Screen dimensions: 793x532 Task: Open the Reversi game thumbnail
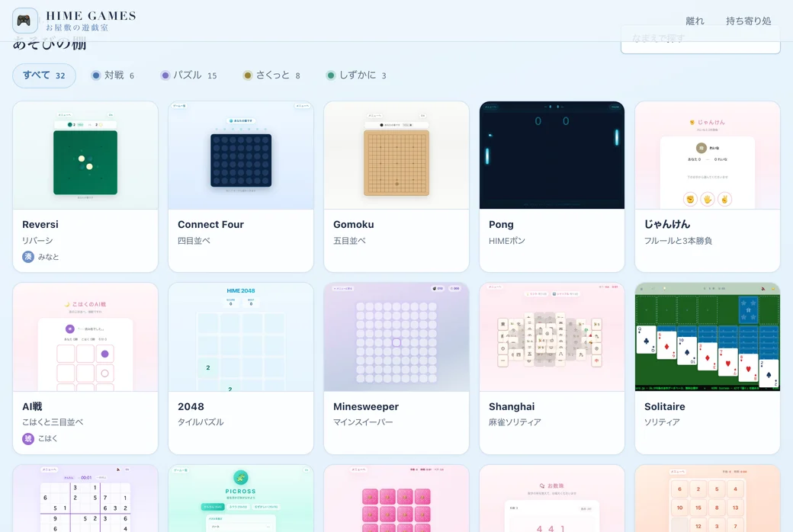85,155
